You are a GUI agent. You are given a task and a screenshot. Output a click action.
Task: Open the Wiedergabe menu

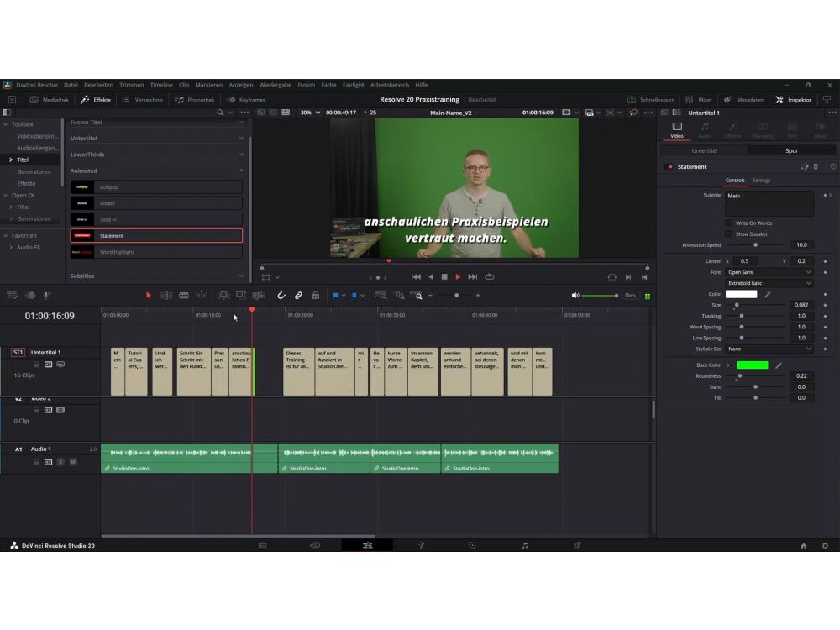coord(275,85)
